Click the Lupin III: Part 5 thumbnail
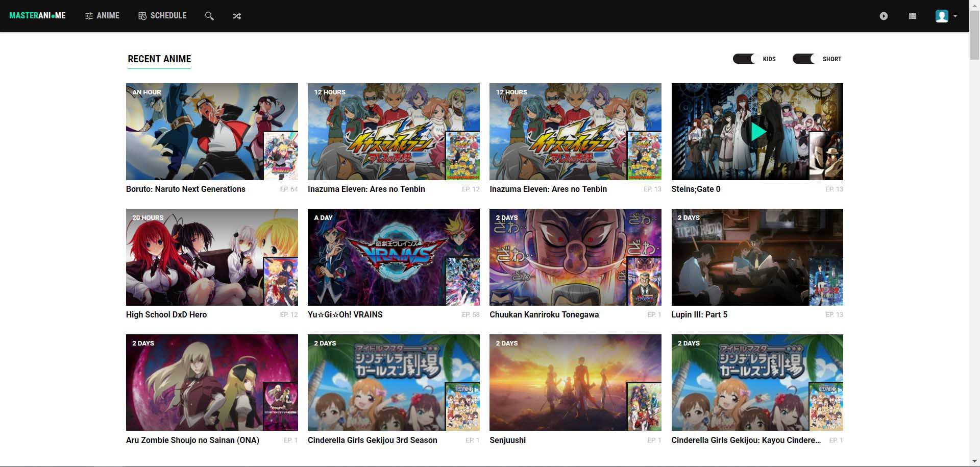Image resolution: width=980 pixels, height=467 pixels. pos(757,257)
